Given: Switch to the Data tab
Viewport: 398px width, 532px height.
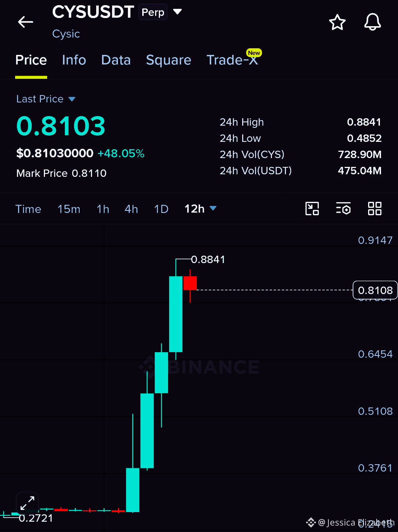Looking at the screenshot, I should tap(116, 60).
